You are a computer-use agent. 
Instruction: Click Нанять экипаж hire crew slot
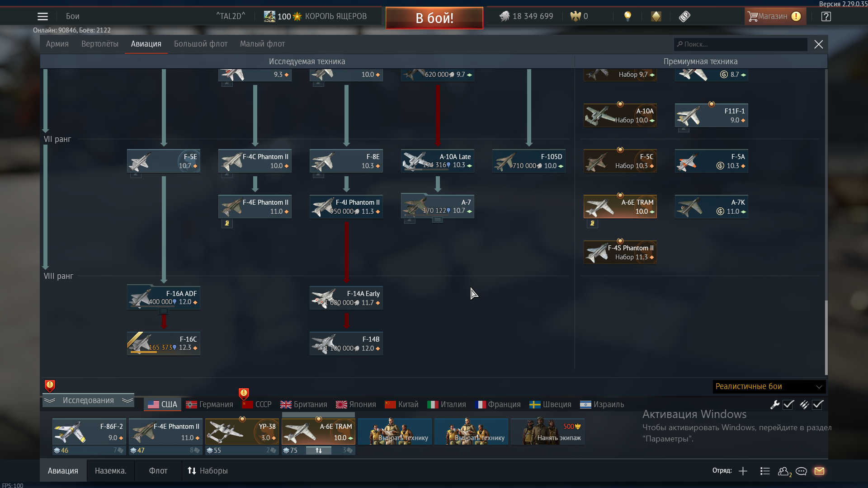[x=548, y=432]
